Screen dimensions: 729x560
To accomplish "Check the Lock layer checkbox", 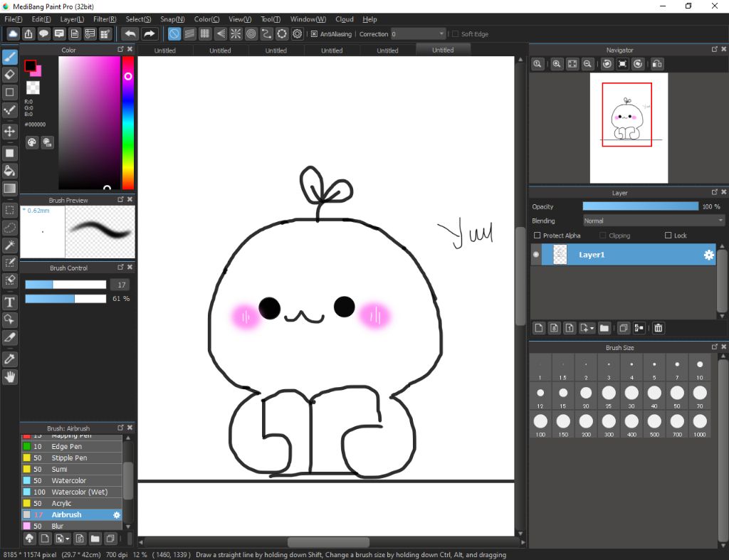I will tap(668, 236).
